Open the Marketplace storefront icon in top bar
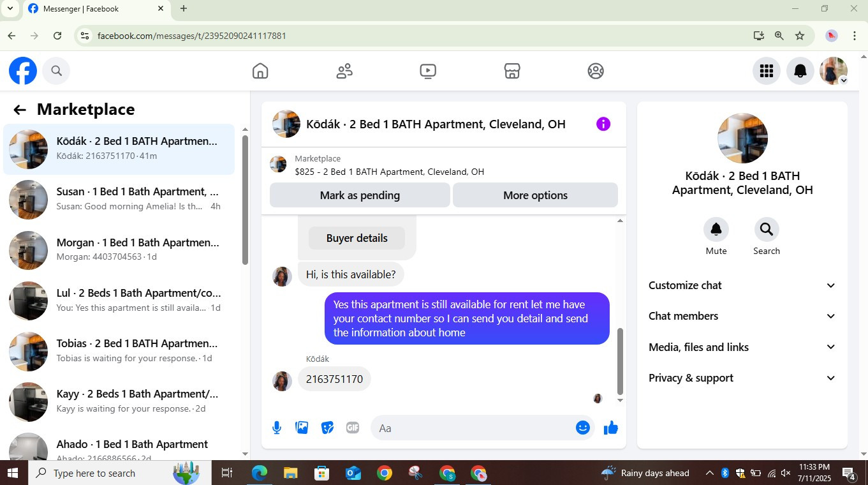Viewport: 868px width, 485px height. 512,71
